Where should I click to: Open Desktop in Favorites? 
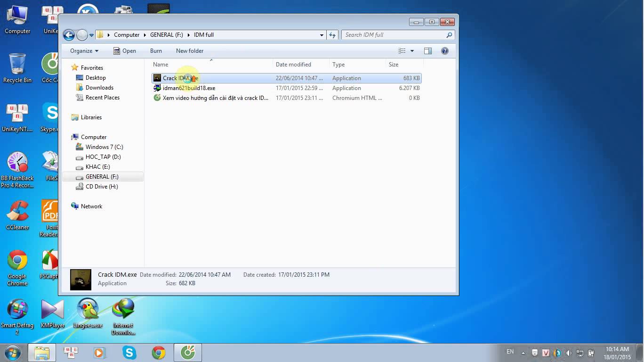[x=96, y=78]
